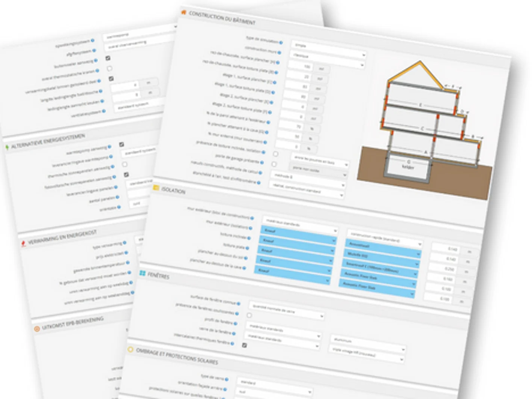Uncheck fotovoltaïsche zonnepanelen aanwezig in the back form

[x=126, y=175]
